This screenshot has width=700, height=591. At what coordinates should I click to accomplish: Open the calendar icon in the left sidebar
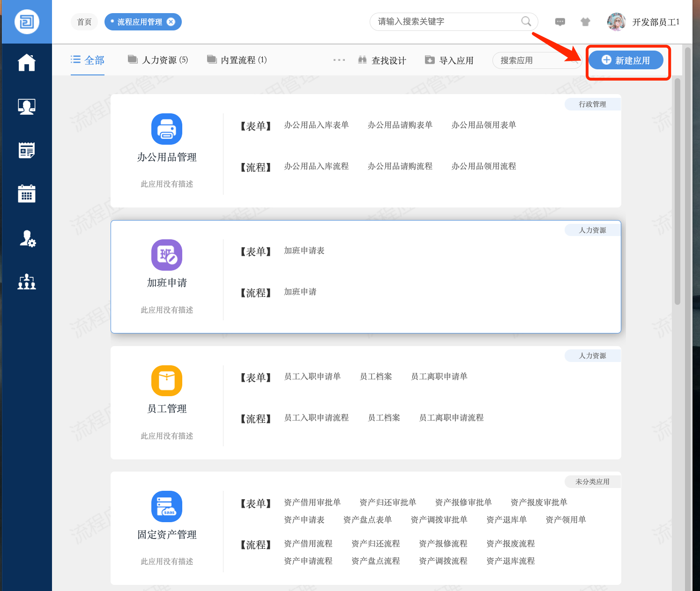[27, 193]
